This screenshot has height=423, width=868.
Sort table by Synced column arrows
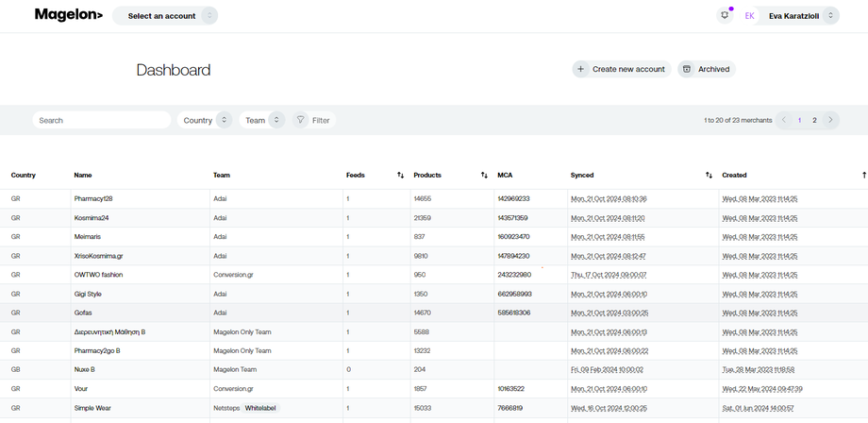[x=709, y=175]
